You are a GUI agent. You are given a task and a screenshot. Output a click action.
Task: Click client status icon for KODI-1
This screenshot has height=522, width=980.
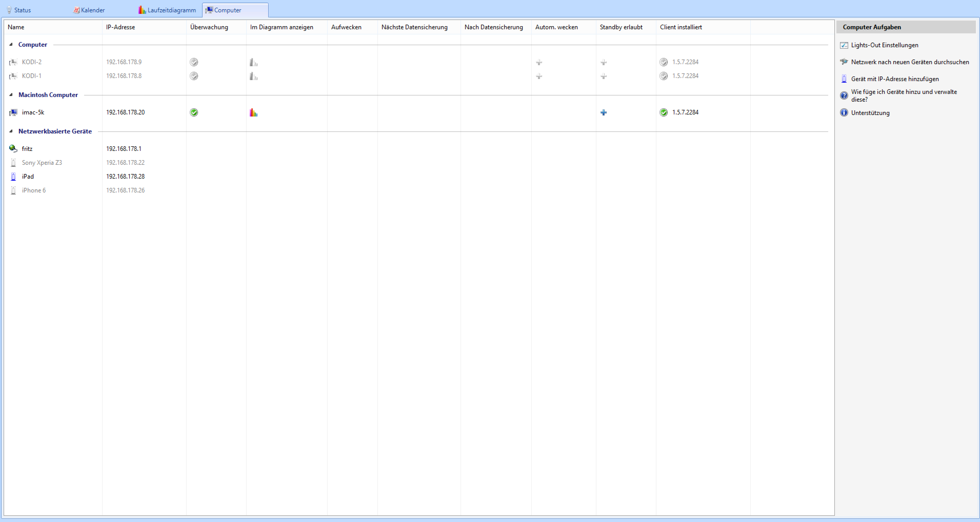(x=664, y=76)
